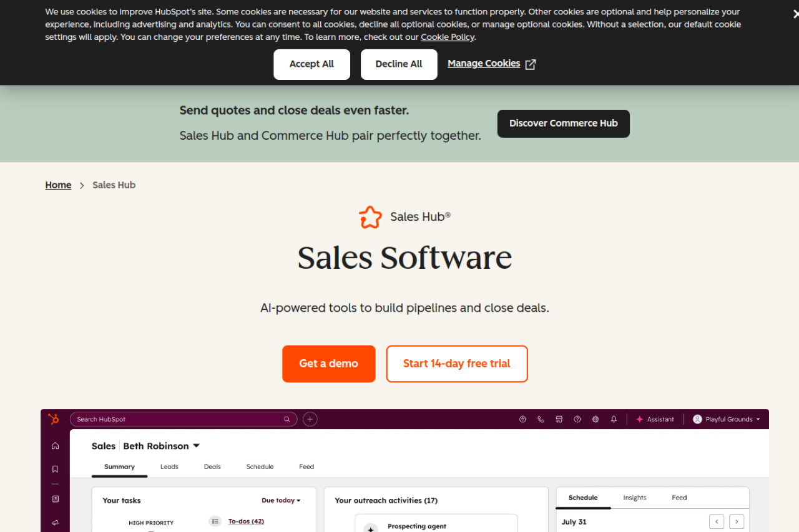Image resolution: width=799 pixels, height=532 pixels.
Task: Click Accept All cookies
Action: tap(311, 64)
